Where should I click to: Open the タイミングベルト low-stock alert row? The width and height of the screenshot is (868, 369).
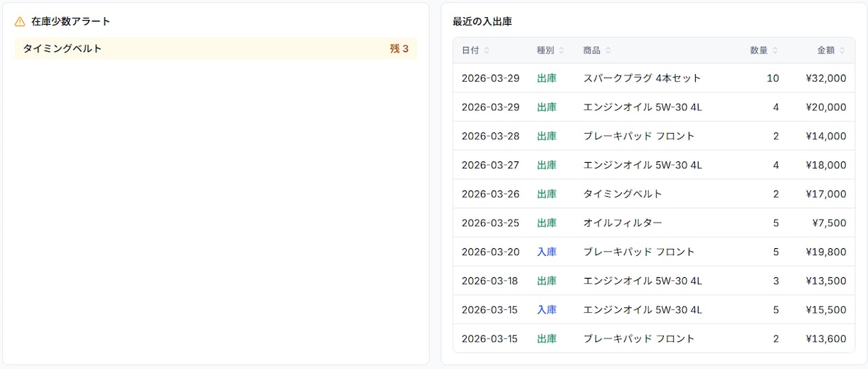click(216, 48)
